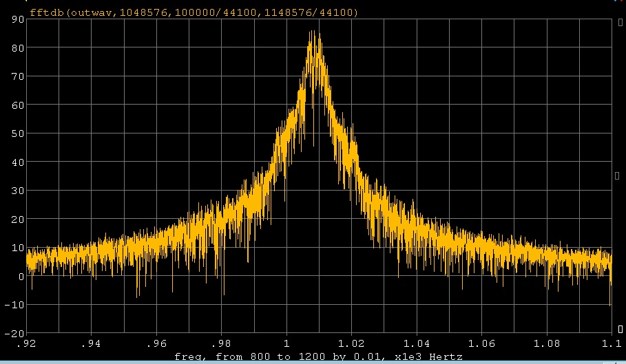626x364 pixels.
Task: Click the spectrum peak near 85 dB
Action: (x=313, y=32)
